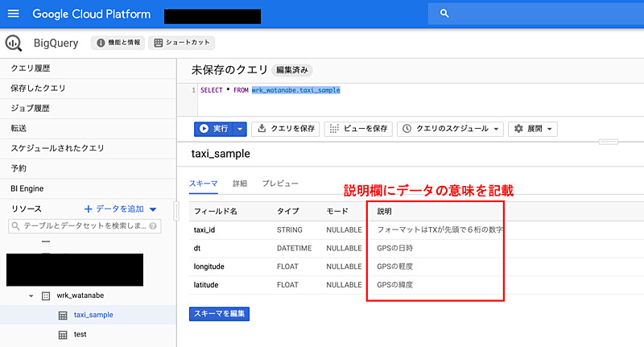Click ビューを保存 button

tap(358, 129)
